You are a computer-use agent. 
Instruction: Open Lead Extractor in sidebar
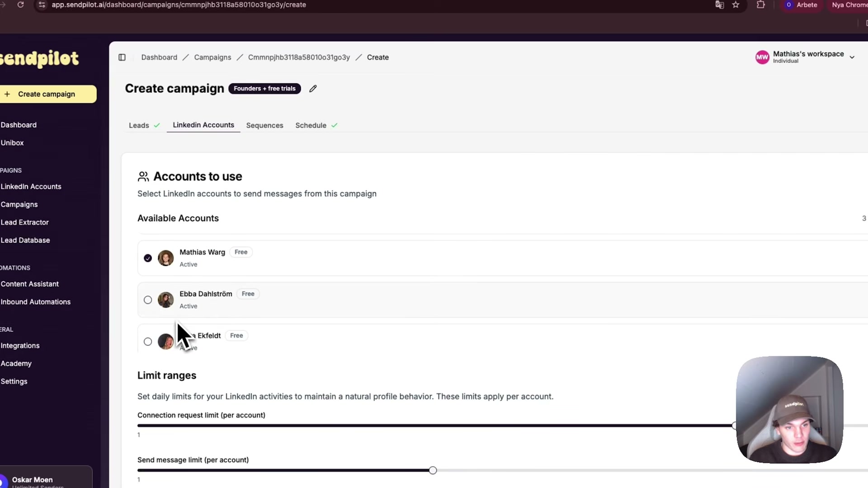click(x=24, y=222)
